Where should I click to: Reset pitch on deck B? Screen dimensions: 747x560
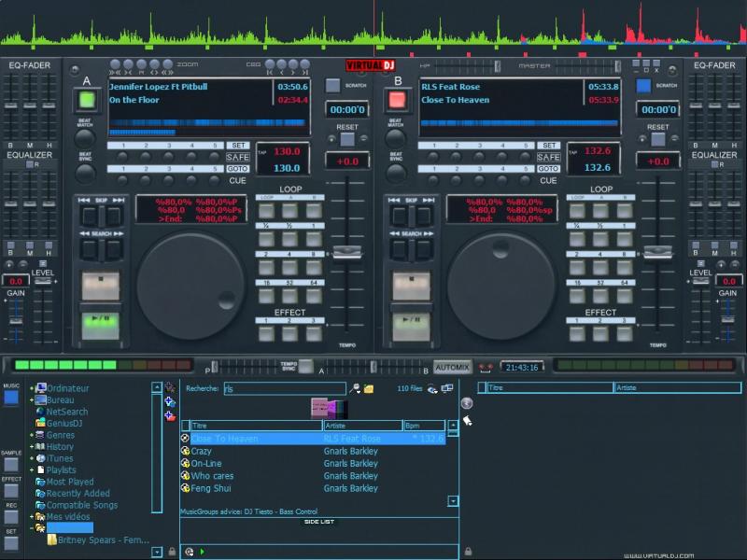(658, 139)
